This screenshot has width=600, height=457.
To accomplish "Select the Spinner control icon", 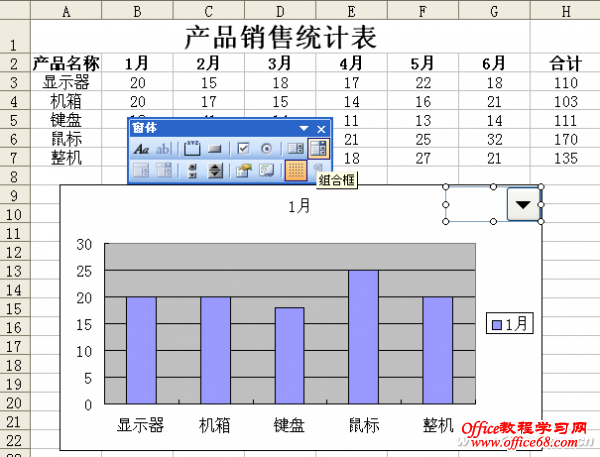I will [215, 171].
